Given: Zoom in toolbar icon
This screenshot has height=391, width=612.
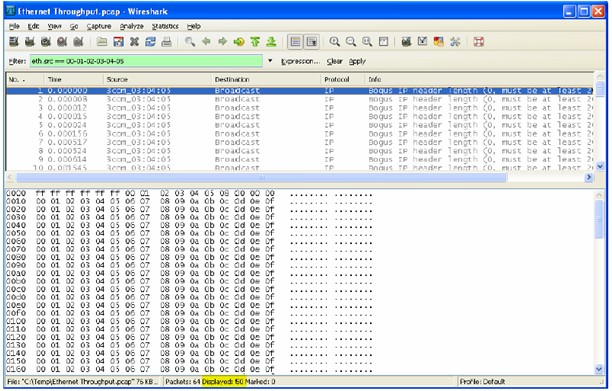Looking at the screenshot, I should pyautogui.click(x=334, y=42).
